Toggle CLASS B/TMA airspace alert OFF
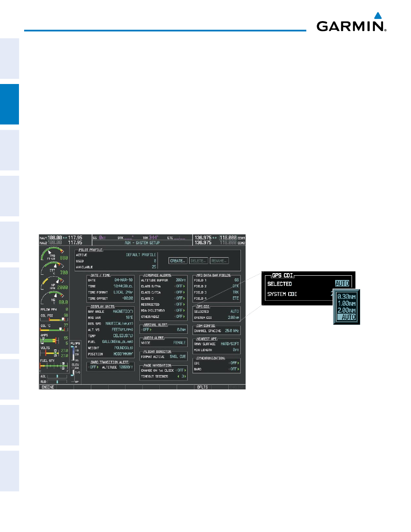Viewport: 411px width, 532px height. click(180, 286)
